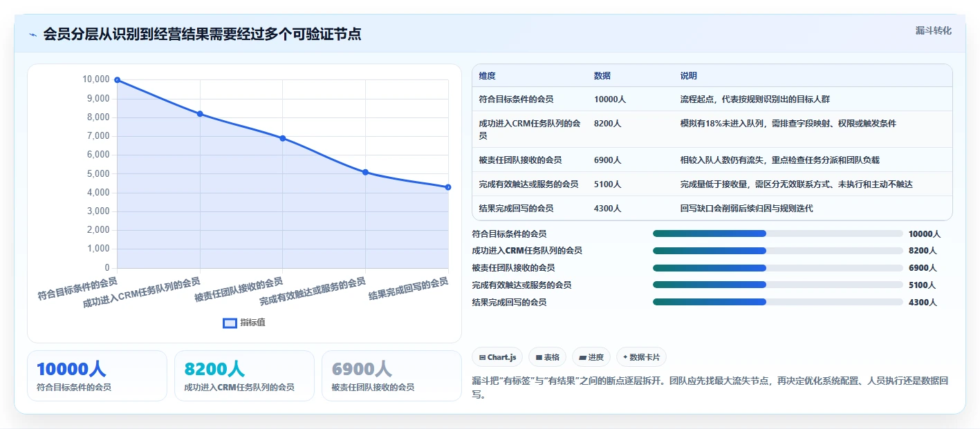The height and width of the screenshot is (429, 980).
Task: Click the chart data point for 被责任团队接收的会员
Action: (283, 138)
